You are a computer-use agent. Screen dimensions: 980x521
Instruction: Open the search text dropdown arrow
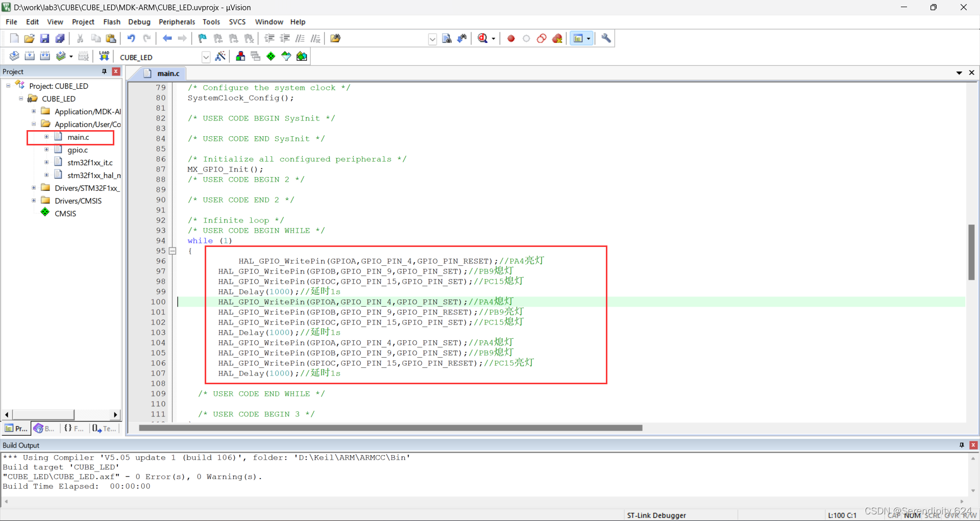[x=432, y=39]
